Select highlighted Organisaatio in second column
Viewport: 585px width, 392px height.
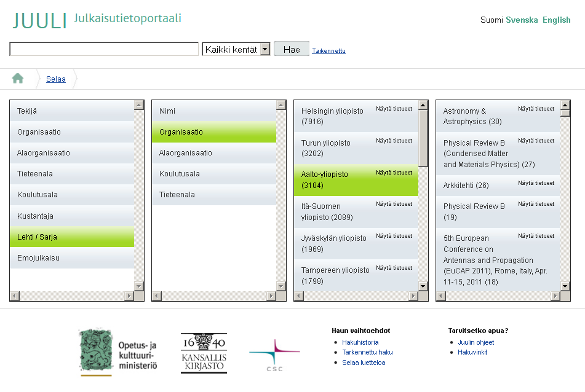[x=214, y=132]
